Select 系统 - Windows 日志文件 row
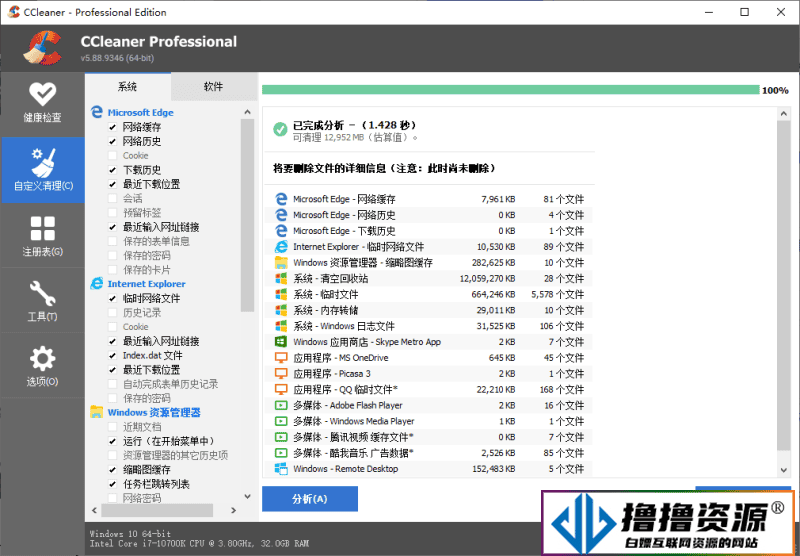Viewport: 800px width, 556px height. point(429,325)
